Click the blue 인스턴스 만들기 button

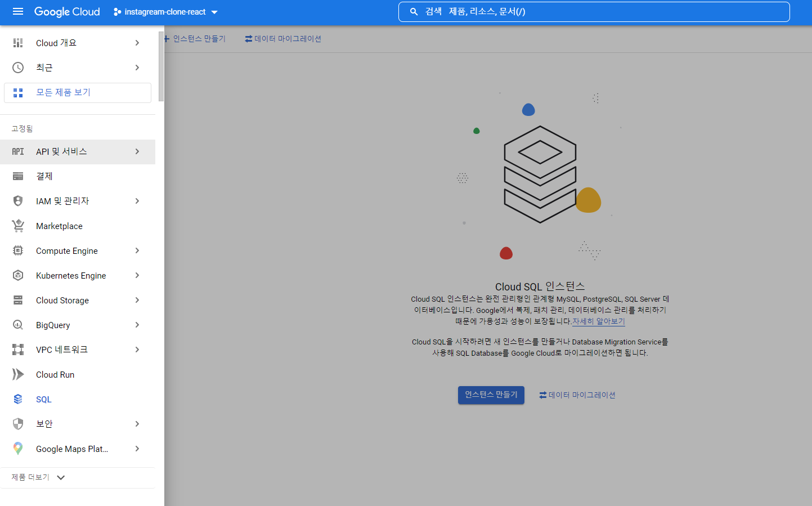coord(491,395)
